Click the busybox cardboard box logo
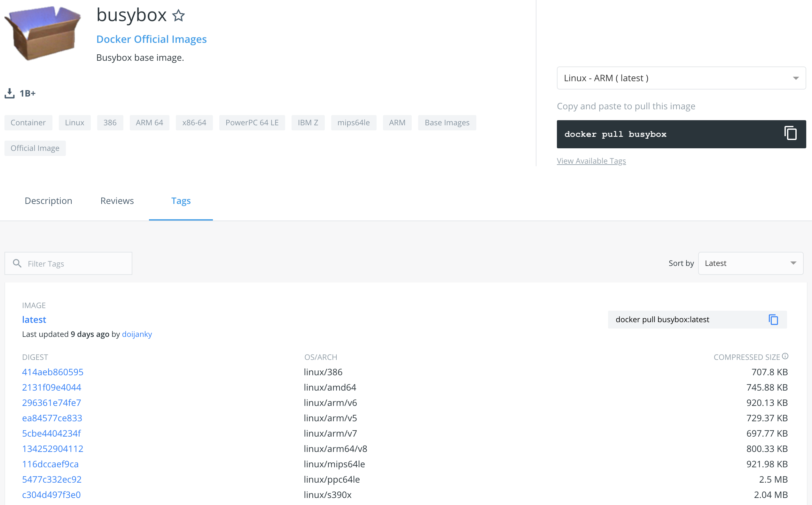 (x=43, y=33)
